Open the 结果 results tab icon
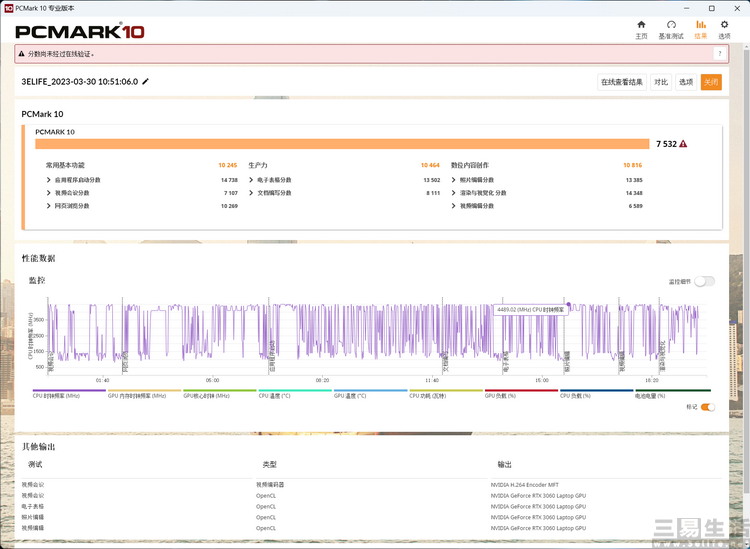 (701, 24)
